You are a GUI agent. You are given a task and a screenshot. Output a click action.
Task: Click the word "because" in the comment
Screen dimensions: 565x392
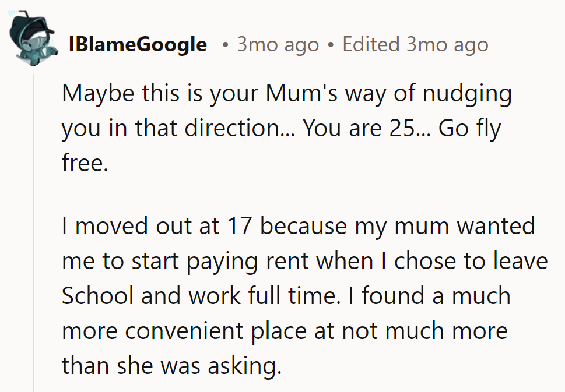pos(303,226)
